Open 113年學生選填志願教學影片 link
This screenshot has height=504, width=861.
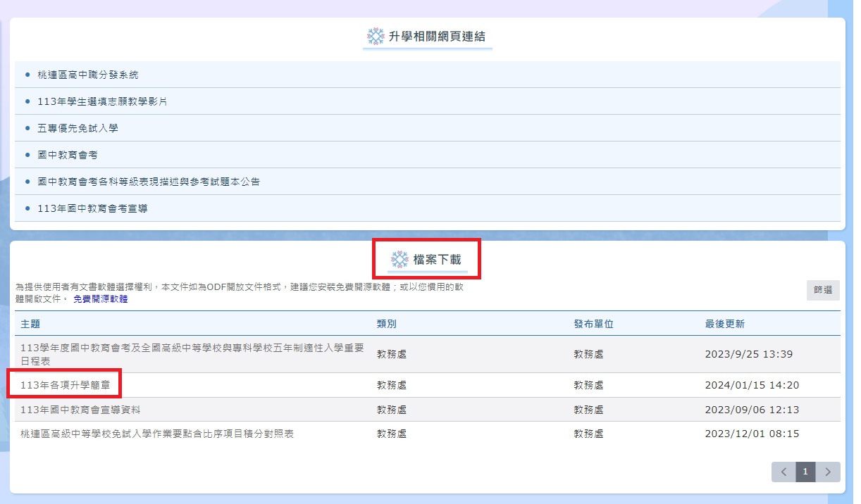tap(102, 101)
